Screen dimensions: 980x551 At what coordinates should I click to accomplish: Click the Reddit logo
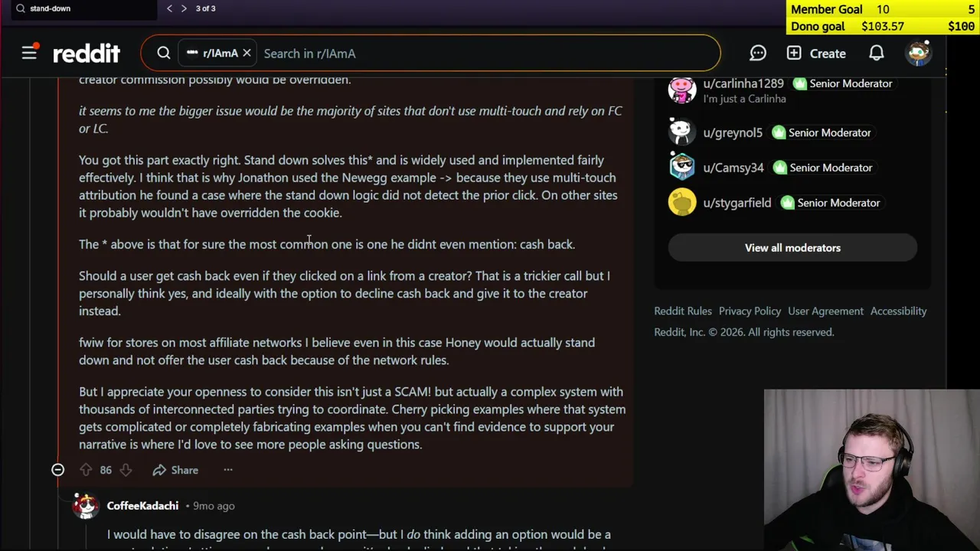tap(87, 54)
